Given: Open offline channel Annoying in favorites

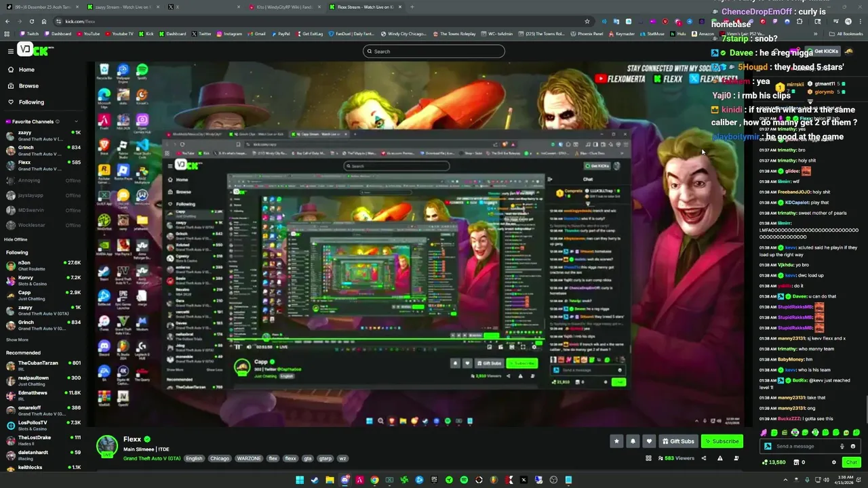Looking at the screenshot, I should click(x=43, y=181).
